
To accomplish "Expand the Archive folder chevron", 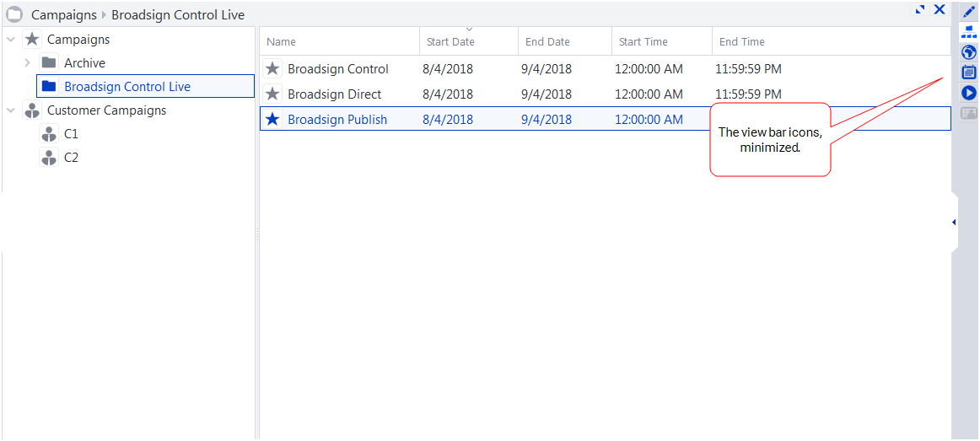I will [x=28, y=63].
